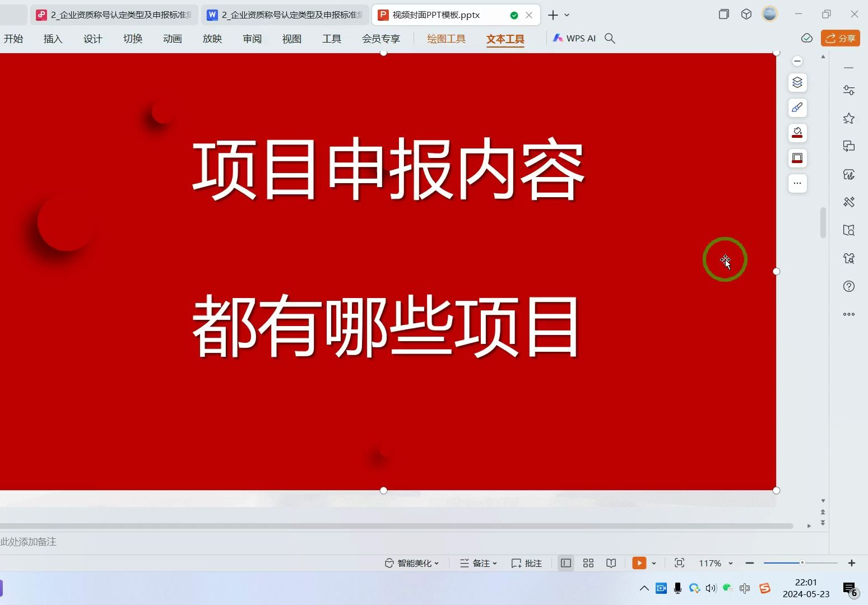The width and height of the screenshot is (868, 605).
Task: Open the tab manager windows icon
Action: click(x=724, y=15)
